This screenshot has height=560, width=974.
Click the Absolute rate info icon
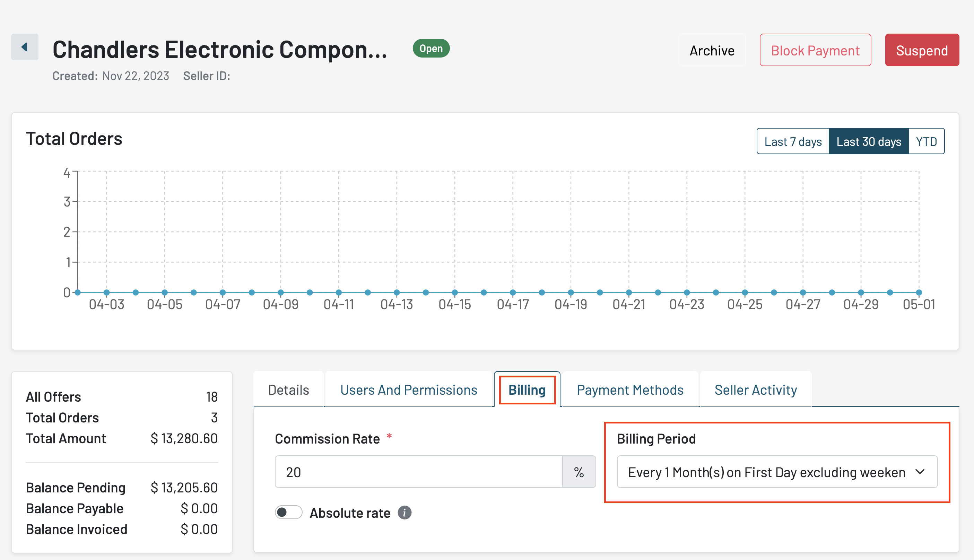tap(404, 513)
